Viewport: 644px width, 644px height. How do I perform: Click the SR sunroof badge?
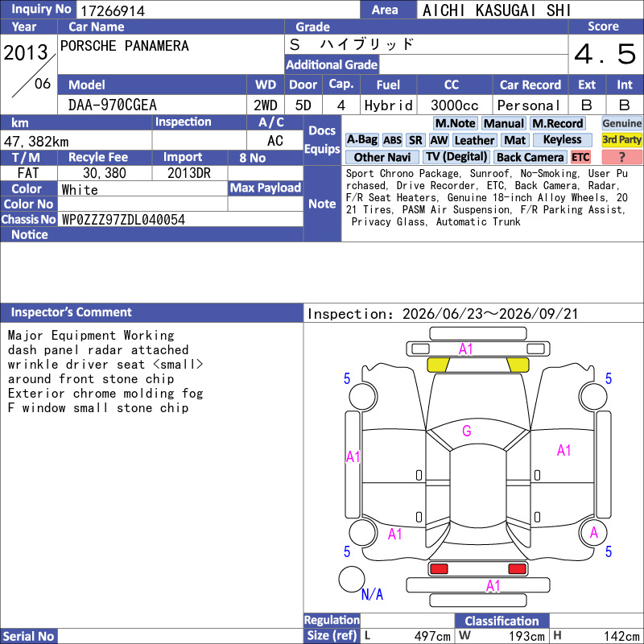[415, 140]
